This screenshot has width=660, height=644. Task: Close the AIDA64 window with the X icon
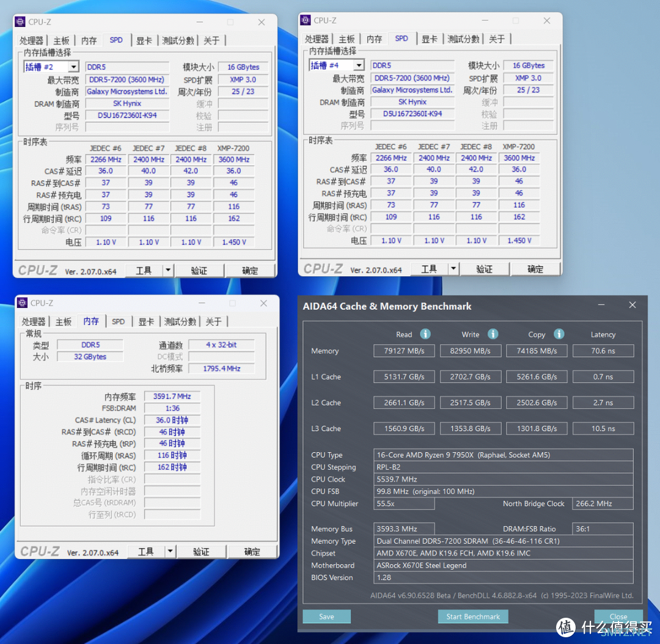click(x=632, y=305)
